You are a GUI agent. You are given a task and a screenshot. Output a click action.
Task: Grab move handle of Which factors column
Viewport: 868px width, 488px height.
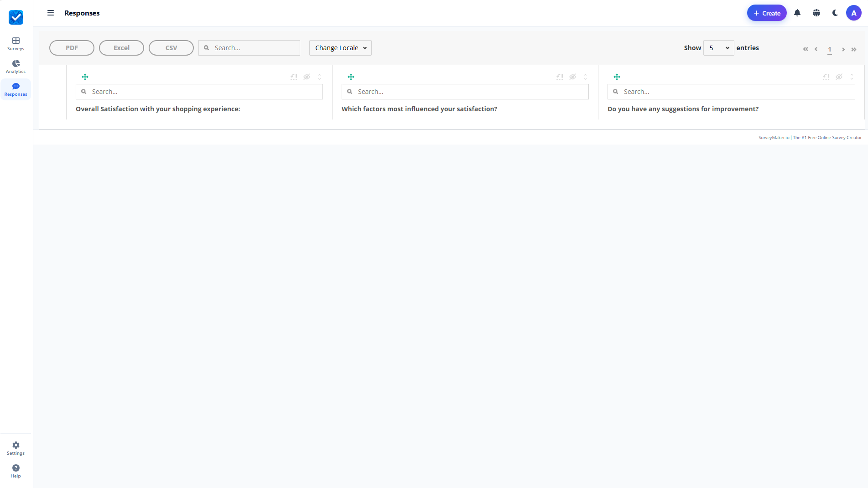[351, 77]
